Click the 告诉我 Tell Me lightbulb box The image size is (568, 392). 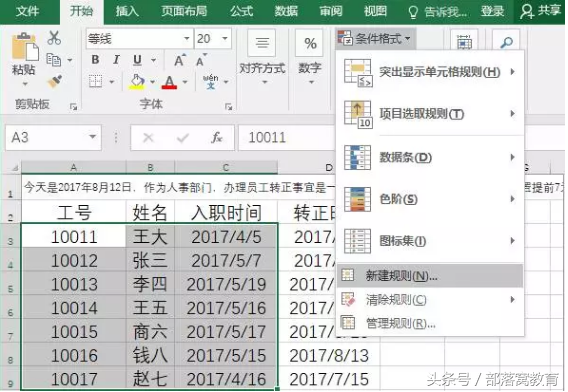pos(438,12)
